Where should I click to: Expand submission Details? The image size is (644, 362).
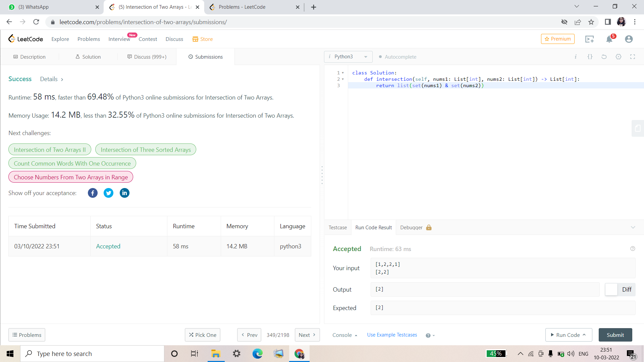[52, 79]
